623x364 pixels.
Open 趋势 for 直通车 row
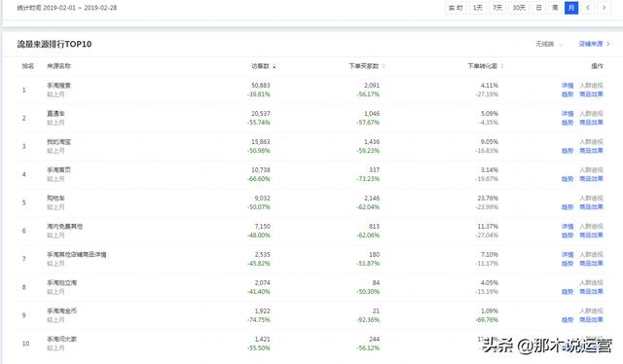click(x=568, y=123)
